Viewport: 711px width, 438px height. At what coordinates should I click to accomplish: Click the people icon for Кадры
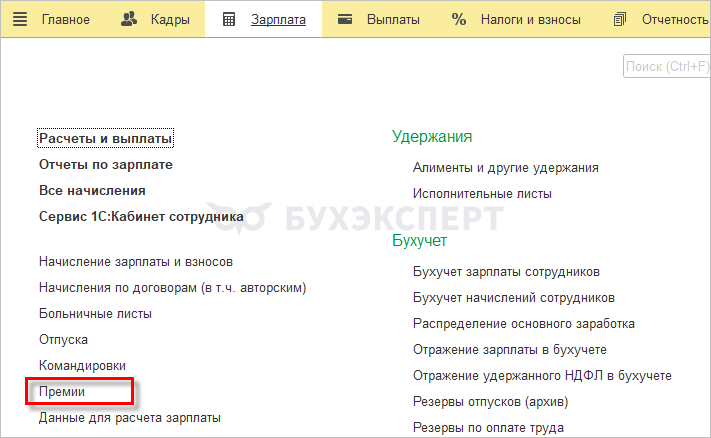(128, 19)
